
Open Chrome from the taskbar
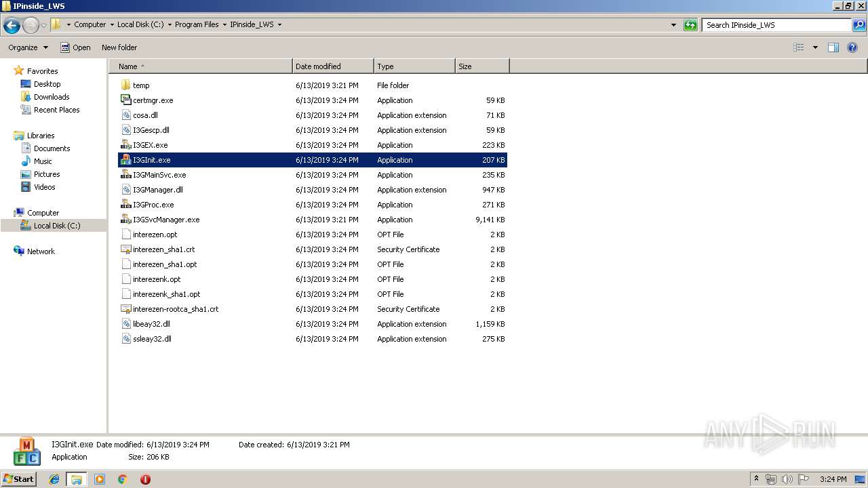pos(122,479)
